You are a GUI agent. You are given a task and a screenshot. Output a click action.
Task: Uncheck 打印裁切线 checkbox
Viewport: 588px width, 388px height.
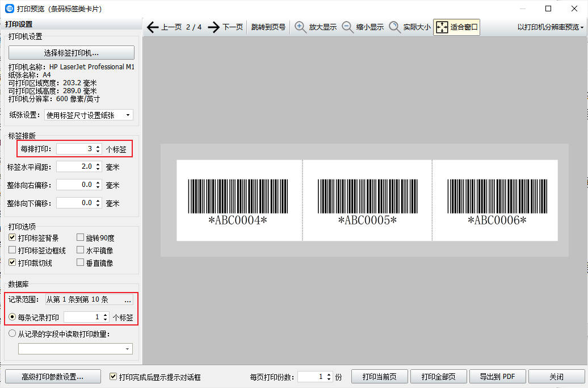(x=12, y=262)
